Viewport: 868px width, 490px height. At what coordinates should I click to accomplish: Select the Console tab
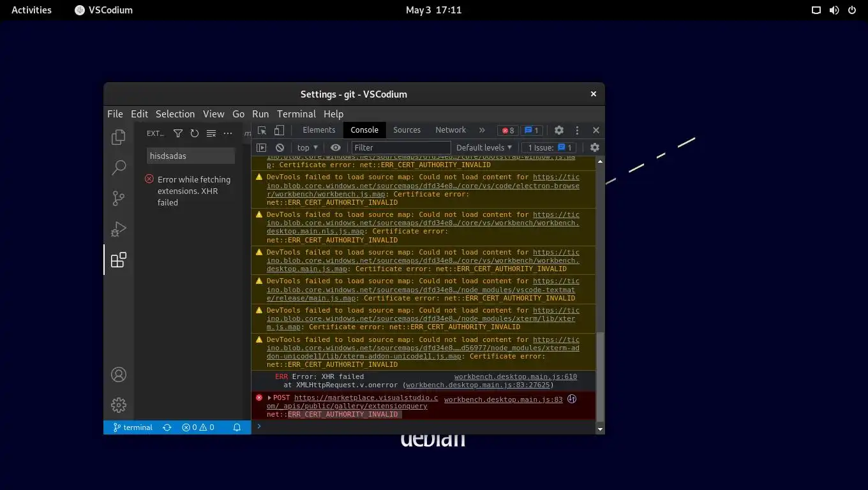[364, 130]
